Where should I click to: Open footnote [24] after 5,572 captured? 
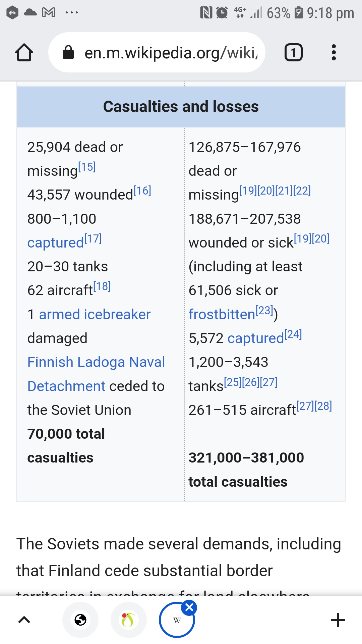pyautogui.click(x=293, y=334)
